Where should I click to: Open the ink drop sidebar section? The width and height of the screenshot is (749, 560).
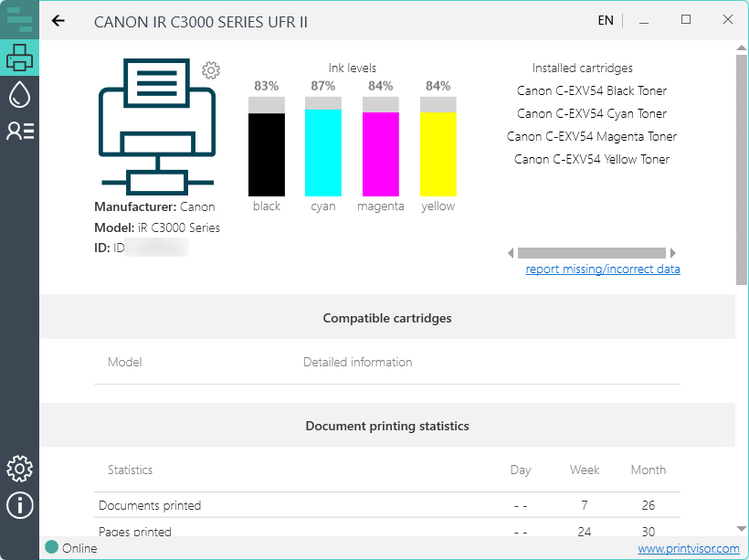click(x=19, y=94)
